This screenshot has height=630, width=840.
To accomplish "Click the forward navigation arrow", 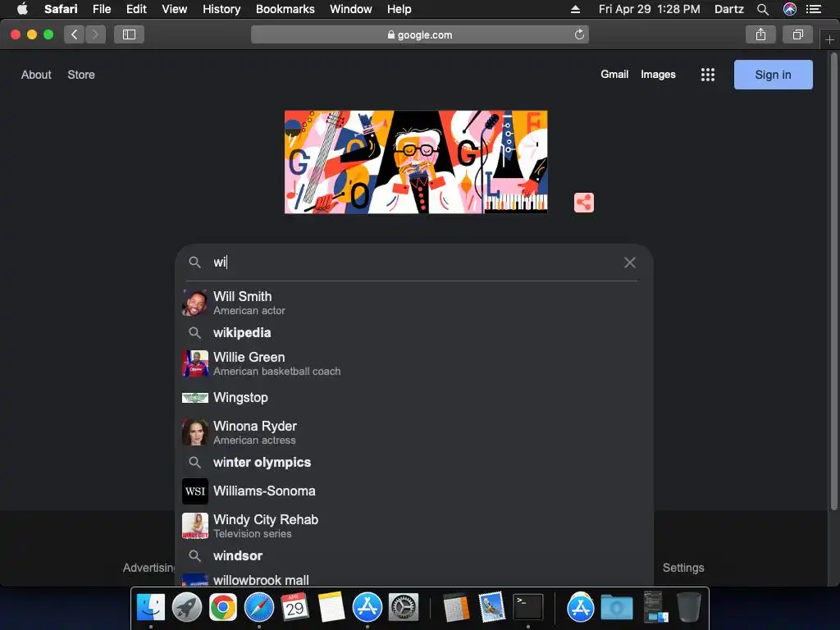I will 95,34.
